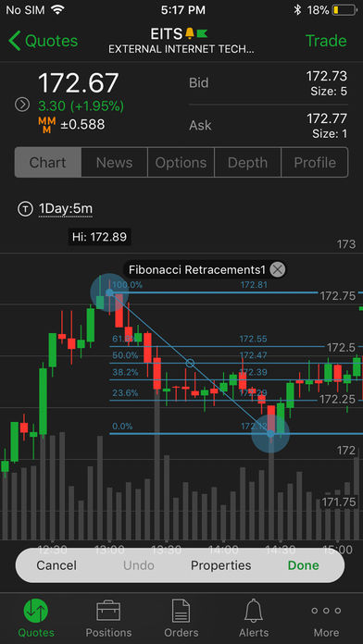Tap the Bluetooth icon in status bar
Viewport: 363px width, 644px height.
[297, 10]
